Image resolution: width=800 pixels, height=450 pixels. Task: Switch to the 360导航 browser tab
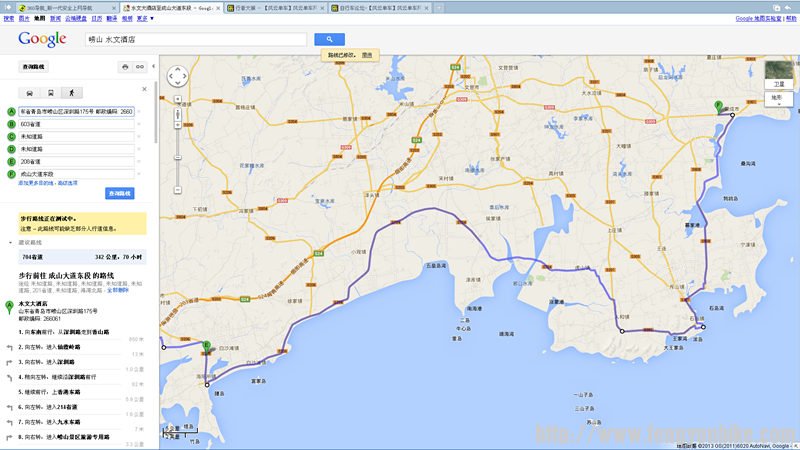[x=62, y=6]
